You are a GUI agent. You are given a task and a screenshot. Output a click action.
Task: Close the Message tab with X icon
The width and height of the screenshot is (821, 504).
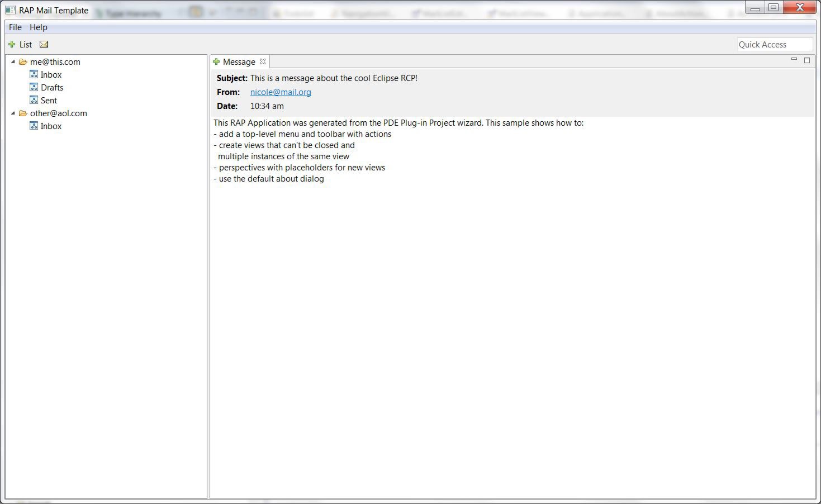pyautogui.click(x=263, y=62)
